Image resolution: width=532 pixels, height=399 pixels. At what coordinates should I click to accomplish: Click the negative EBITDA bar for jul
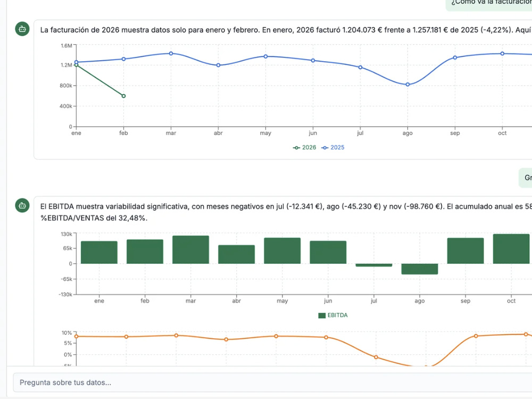coord(374,265)
